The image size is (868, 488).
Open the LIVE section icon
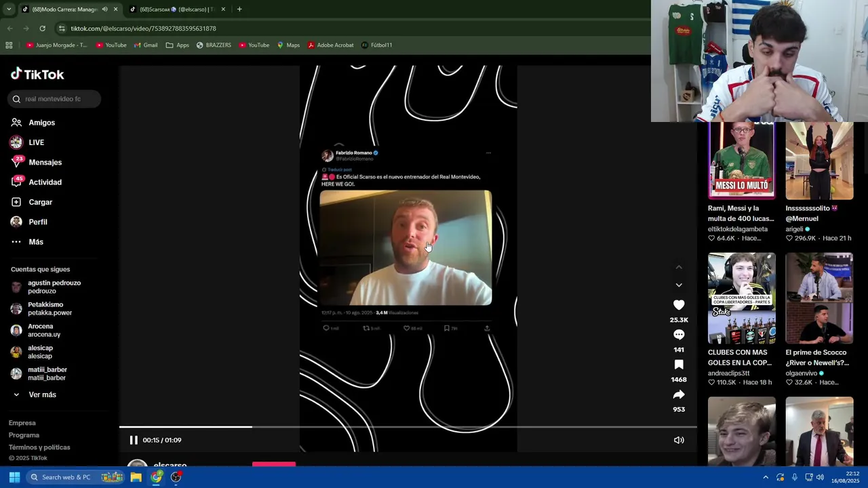16,142
